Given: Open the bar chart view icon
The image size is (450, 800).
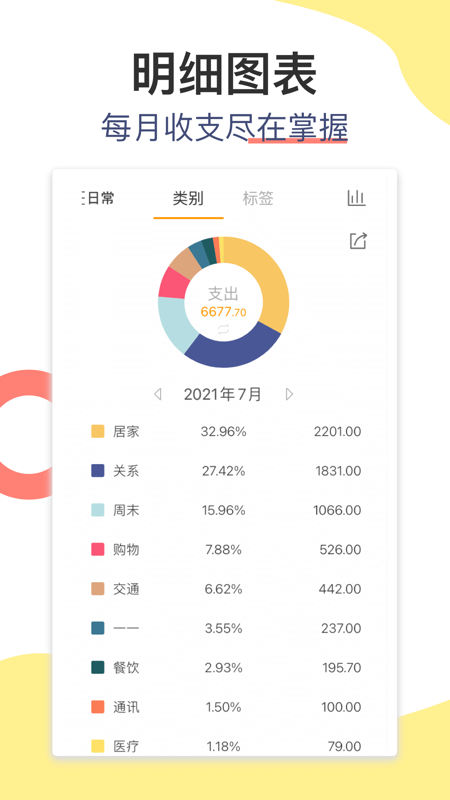Looking at the screenshot, I should pos(357,198).
